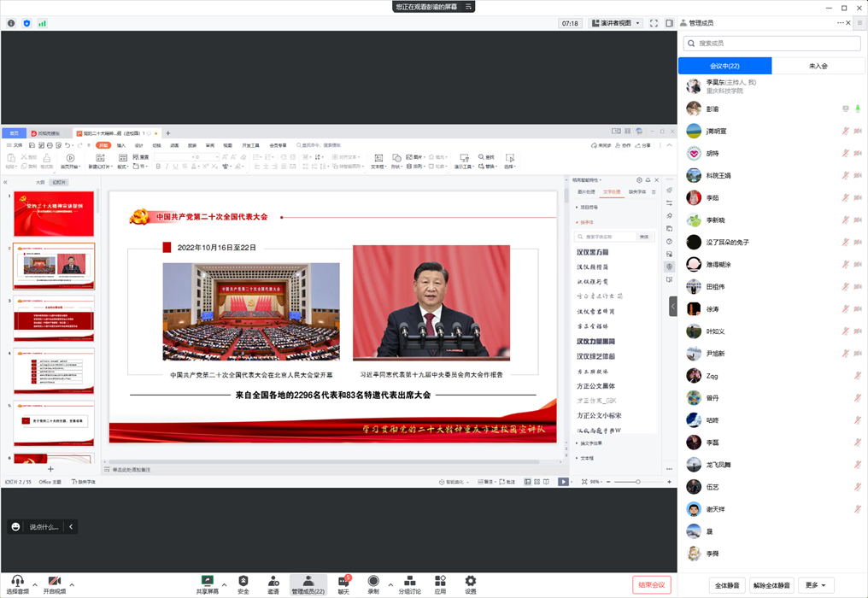Image resolution: width=868 pixels, height=598 pixels.
Task: Click the Invite (邀请) icon
Action: [x=273, y=581]
